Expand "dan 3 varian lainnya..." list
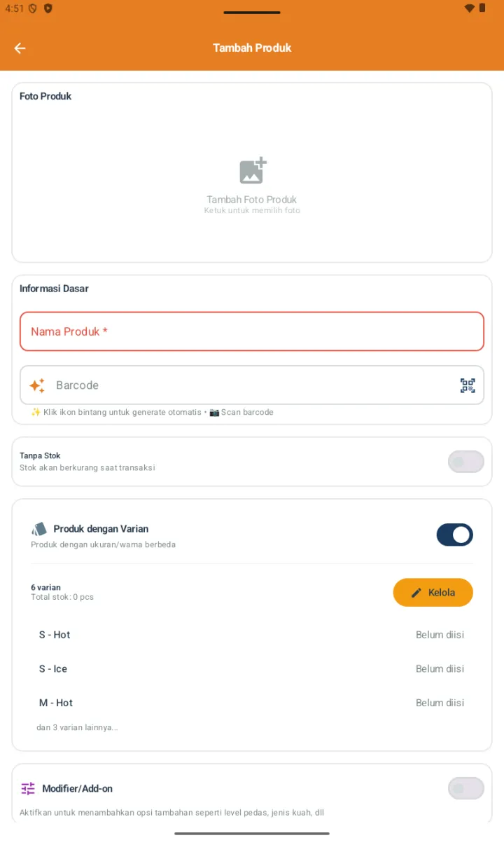504x845 pixels. tap(77, 727)
